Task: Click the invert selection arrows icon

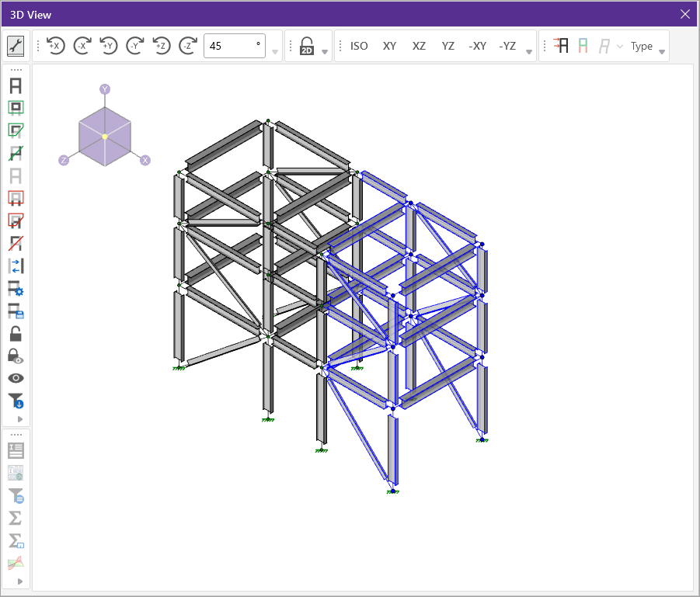Action: pyautogui.click(x=16, y=266)
